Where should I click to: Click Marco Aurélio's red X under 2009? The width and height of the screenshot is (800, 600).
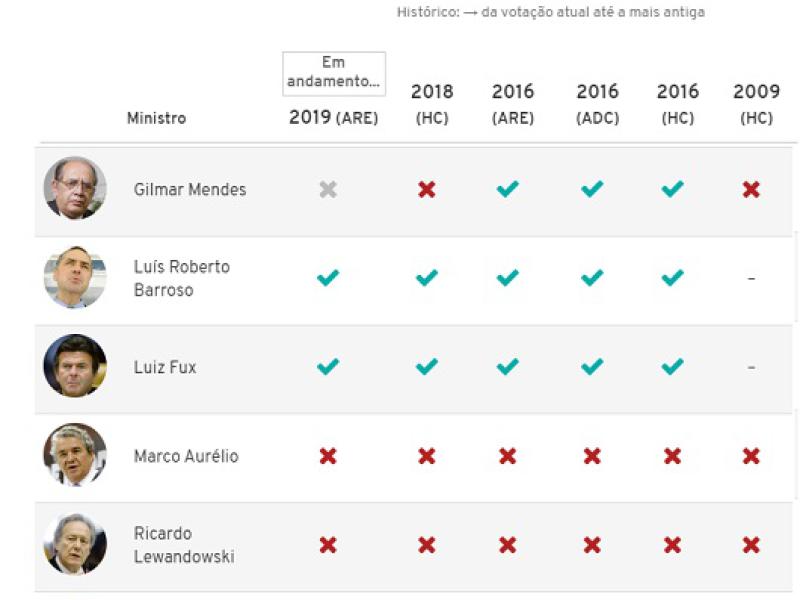point(752,456)
